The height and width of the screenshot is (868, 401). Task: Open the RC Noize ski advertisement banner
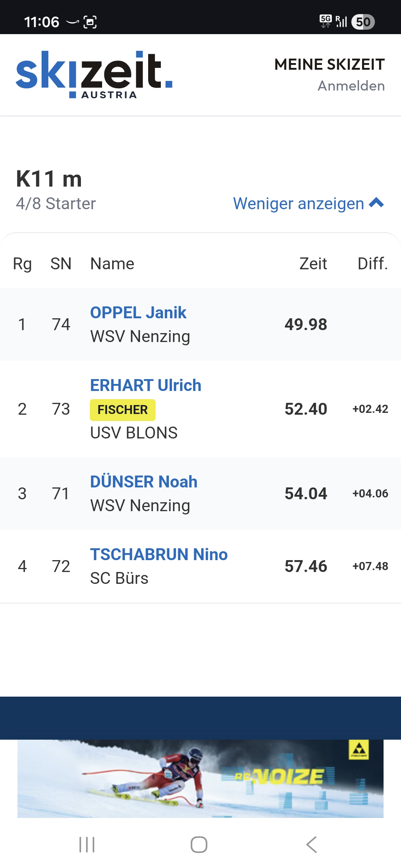point(200,778)
